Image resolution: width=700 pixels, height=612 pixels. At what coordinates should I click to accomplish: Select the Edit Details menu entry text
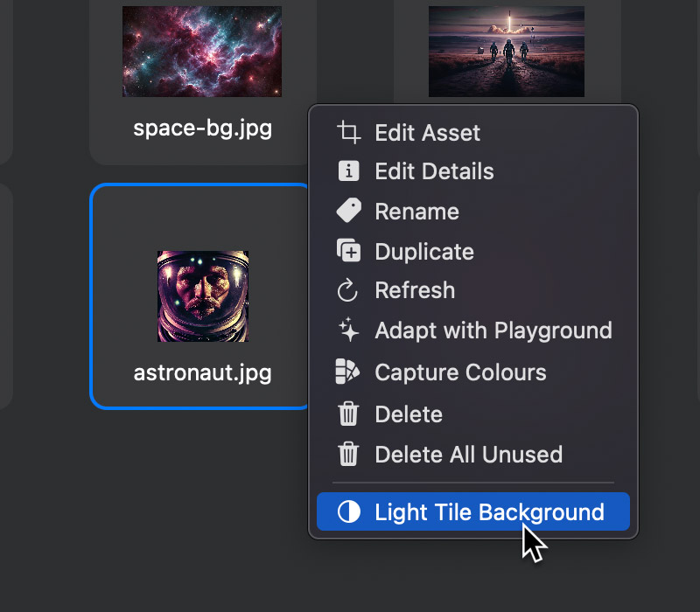434,171
